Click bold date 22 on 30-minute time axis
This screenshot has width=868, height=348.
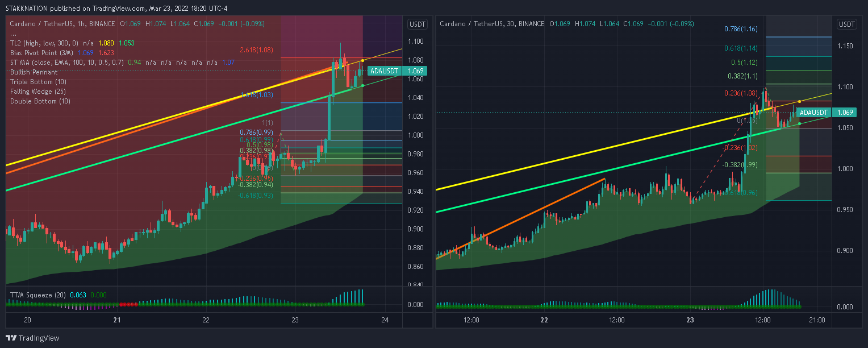pyautogui.click(x=544, y=320)
